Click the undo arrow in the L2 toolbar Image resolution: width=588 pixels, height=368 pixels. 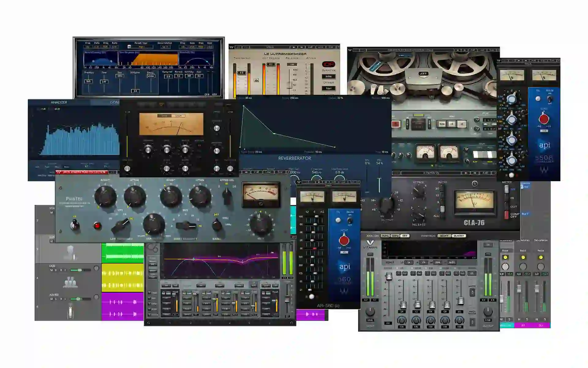(239, 47)
